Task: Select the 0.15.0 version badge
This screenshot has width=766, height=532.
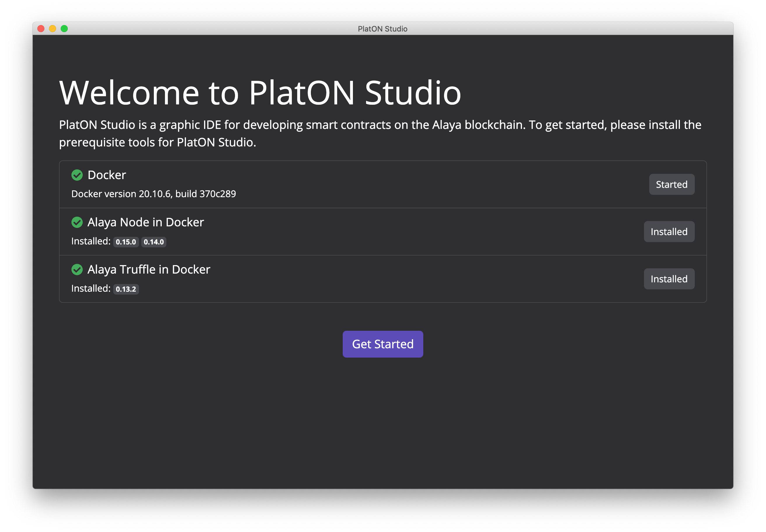Action: [x=126, y=242]
